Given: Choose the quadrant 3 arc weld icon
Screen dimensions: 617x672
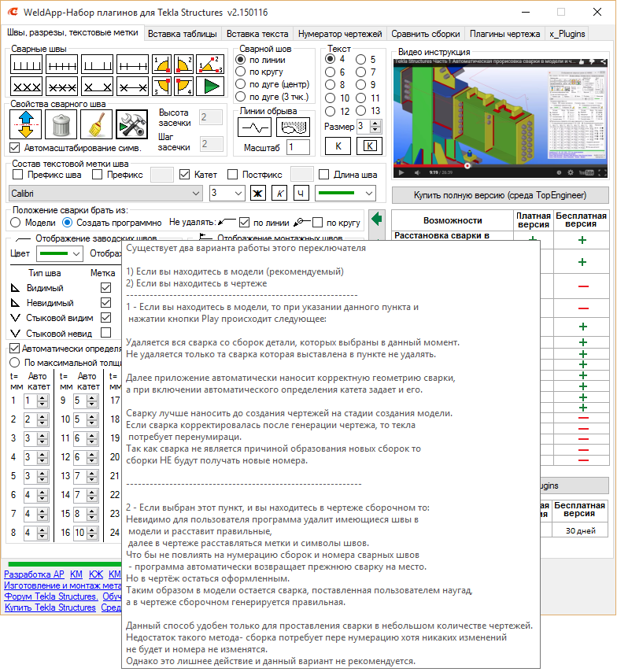Looking at the screenshot, I should 161,86.
